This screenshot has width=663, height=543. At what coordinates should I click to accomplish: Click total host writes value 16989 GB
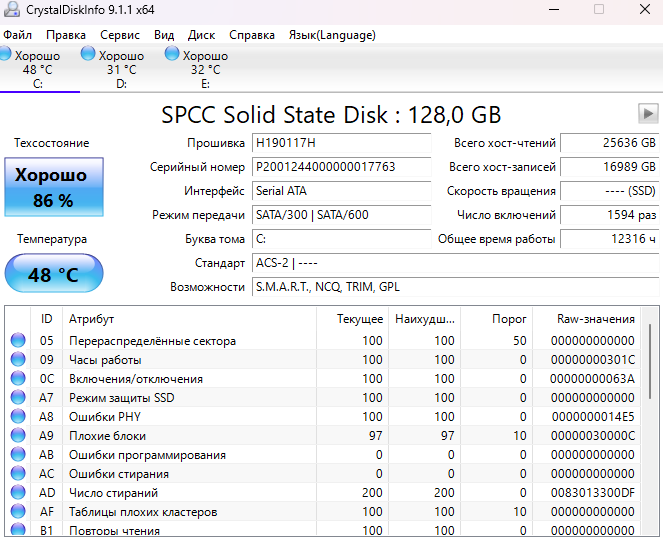pos(609,167)
